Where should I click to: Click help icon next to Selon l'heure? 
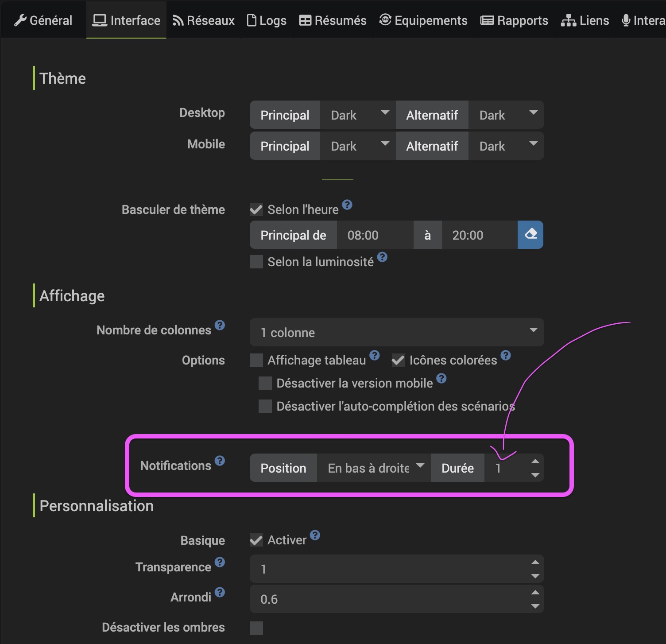click(347, 205)
